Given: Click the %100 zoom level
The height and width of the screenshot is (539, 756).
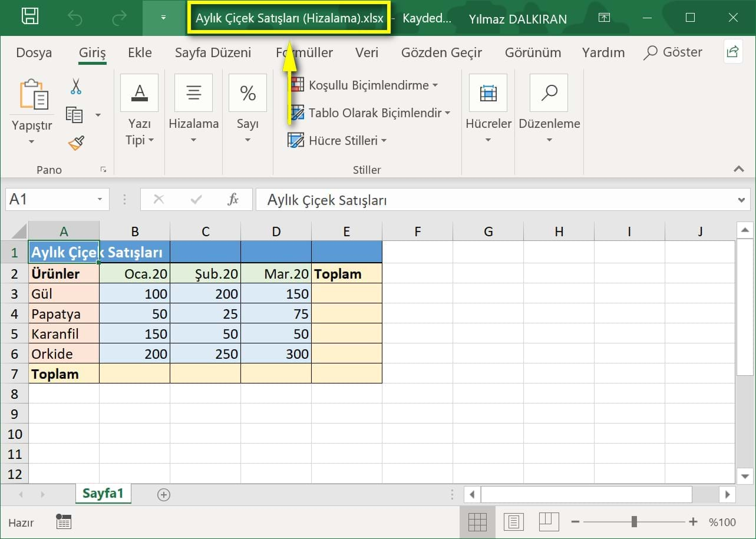Looking at the screenshot, I should click(x=722, y=522).
